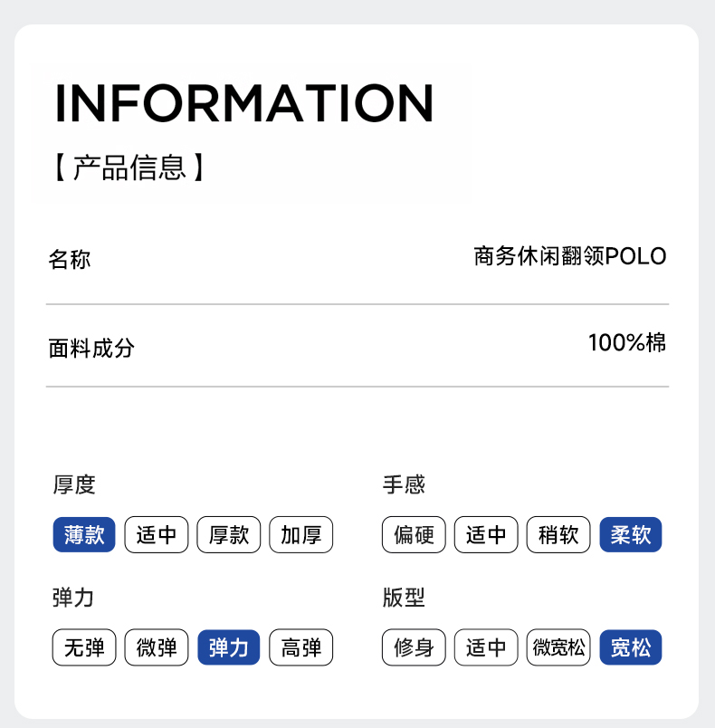
Task: Select the 薄款 thickness option
Action: pyautogui.click(x=84, y=535)
